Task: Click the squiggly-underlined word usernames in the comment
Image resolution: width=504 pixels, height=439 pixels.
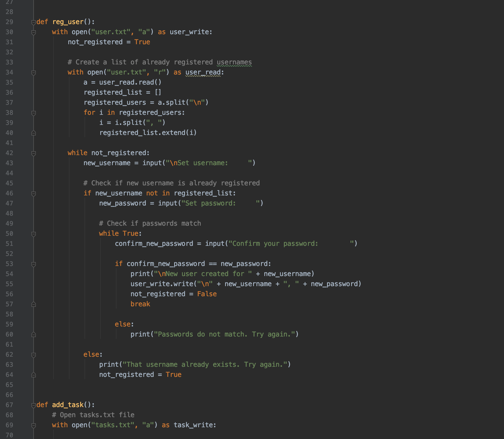Action: (x=234, y=62)
